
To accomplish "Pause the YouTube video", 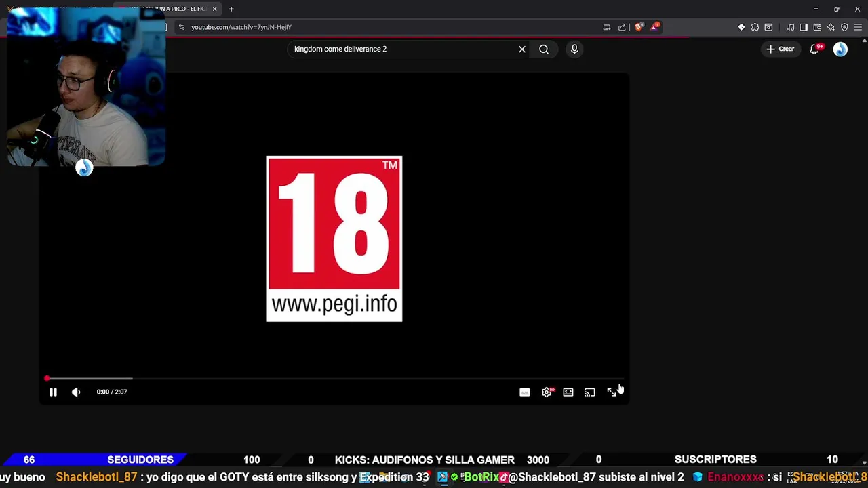I will (53, 392).
